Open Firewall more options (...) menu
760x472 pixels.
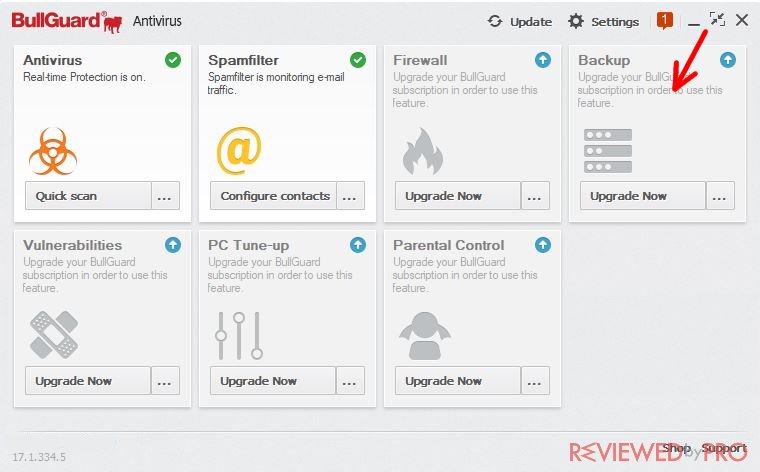[535, 196]
